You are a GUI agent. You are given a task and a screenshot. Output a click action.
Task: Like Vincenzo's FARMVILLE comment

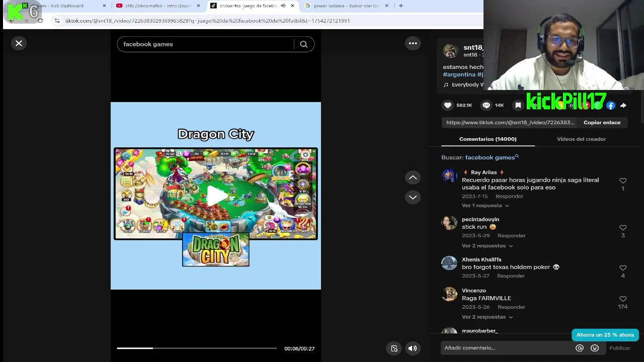[623, 299]
